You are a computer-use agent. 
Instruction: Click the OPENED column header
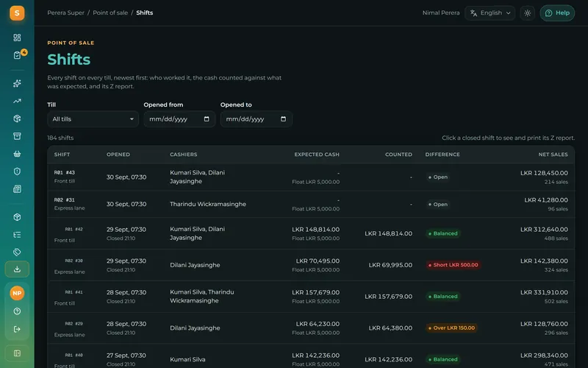(x=118, y=155)
